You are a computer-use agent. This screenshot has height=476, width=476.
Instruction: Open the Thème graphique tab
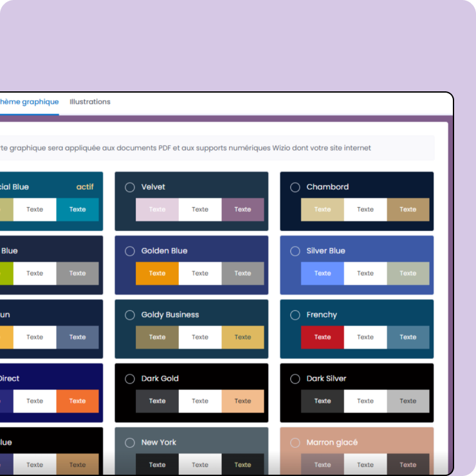(29, 102)
